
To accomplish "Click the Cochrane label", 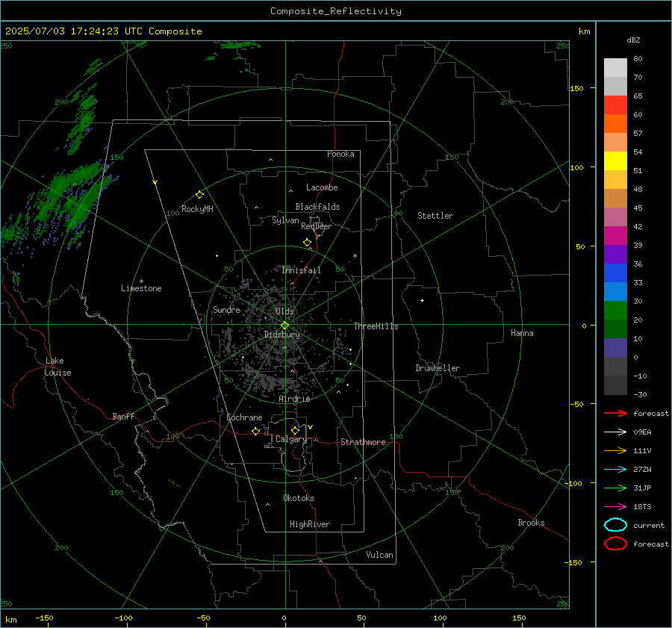I will coord(244,417).
